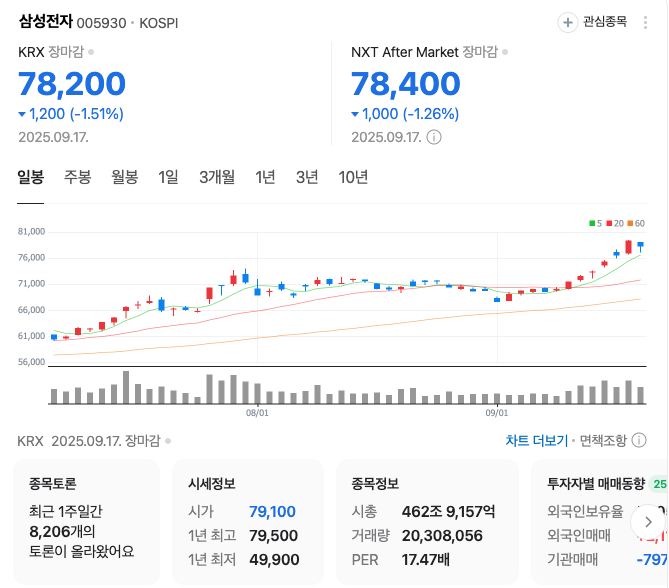Show the 10년 chart
Screen dimensions: 669x588
click(x=353, y=177)
